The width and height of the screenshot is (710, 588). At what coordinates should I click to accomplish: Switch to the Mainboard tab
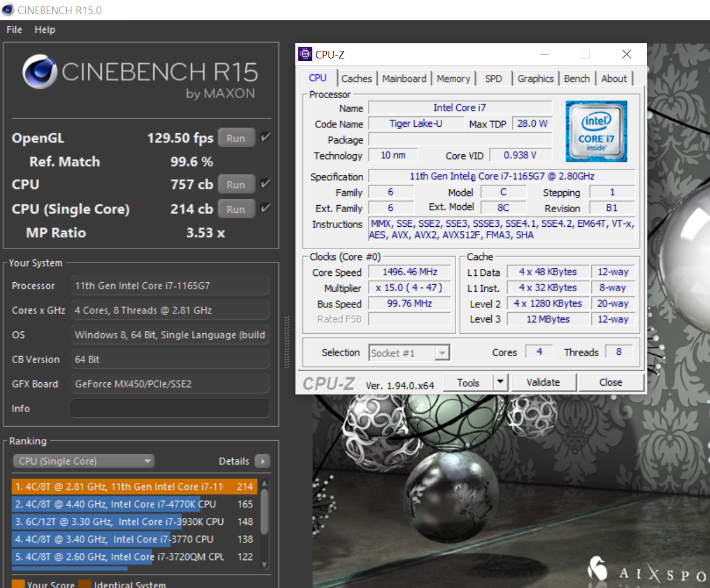click(404, 78)
